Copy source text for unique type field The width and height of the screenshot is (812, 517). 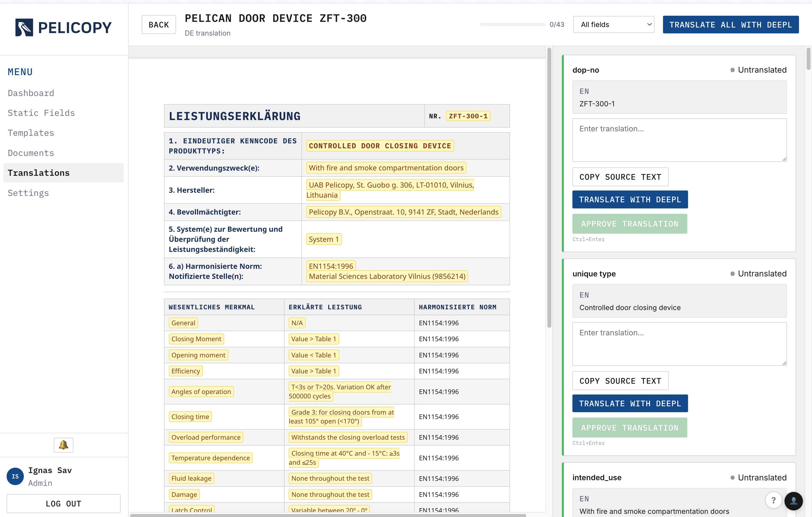click(x=620, y=381)
